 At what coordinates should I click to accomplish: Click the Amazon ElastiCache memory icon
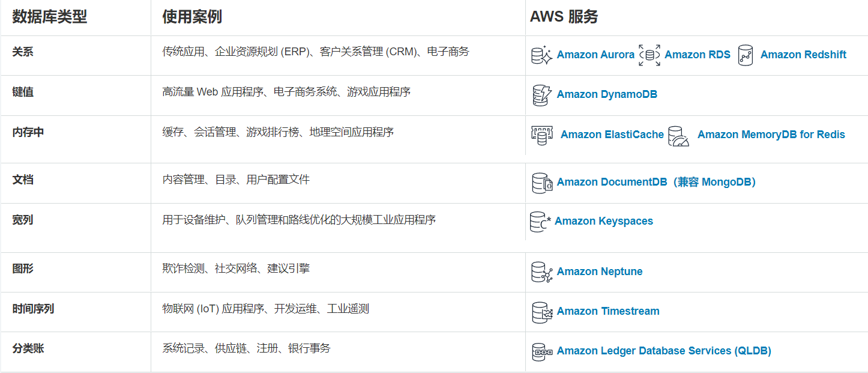(x=541, y=135)
